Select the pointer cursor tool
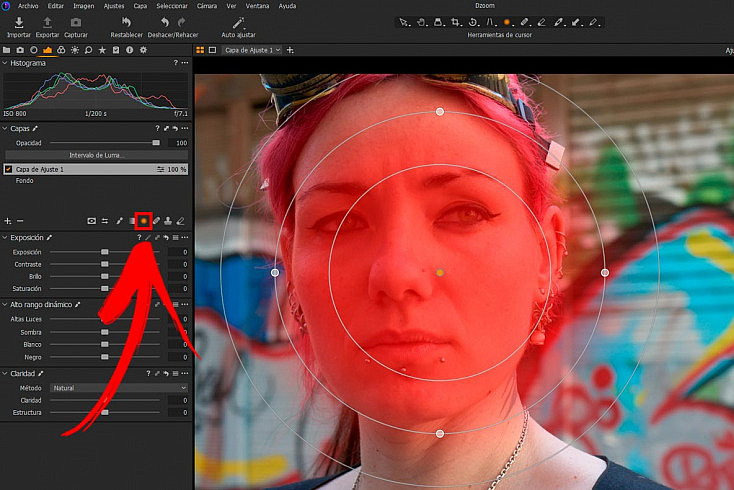This screenshot has width=734, height=490. tap(403, 22)
